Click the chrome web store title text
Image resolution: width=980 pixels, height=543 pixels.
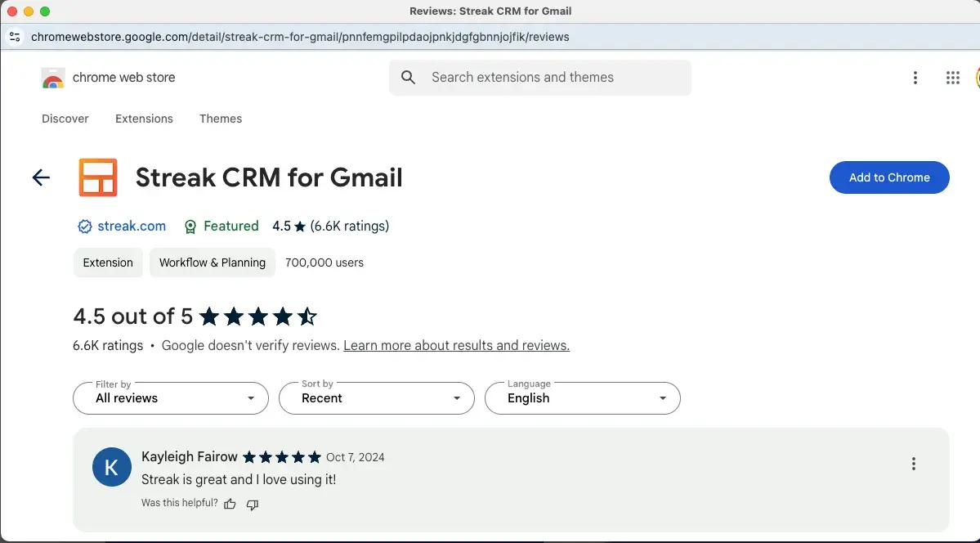pyautogui.click(x=123, y=78)
